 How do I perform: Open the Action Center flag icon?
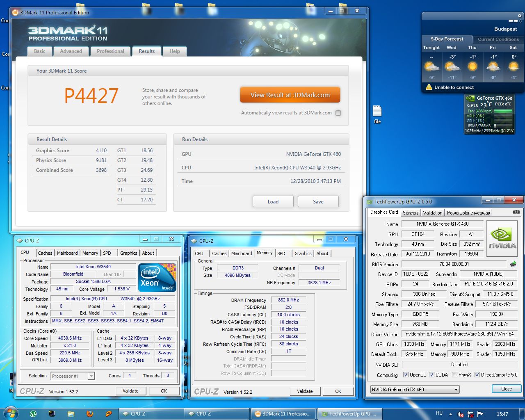click(480, 414)
